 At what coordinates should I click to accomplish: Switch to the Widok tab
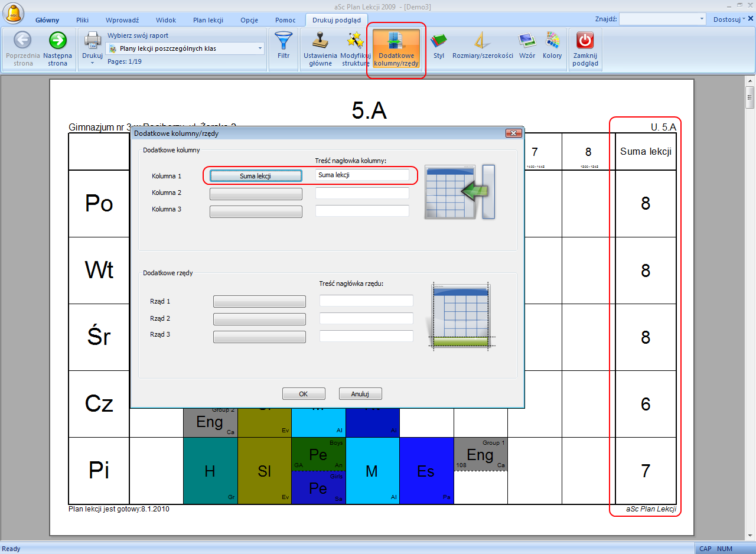coord(166,20)
